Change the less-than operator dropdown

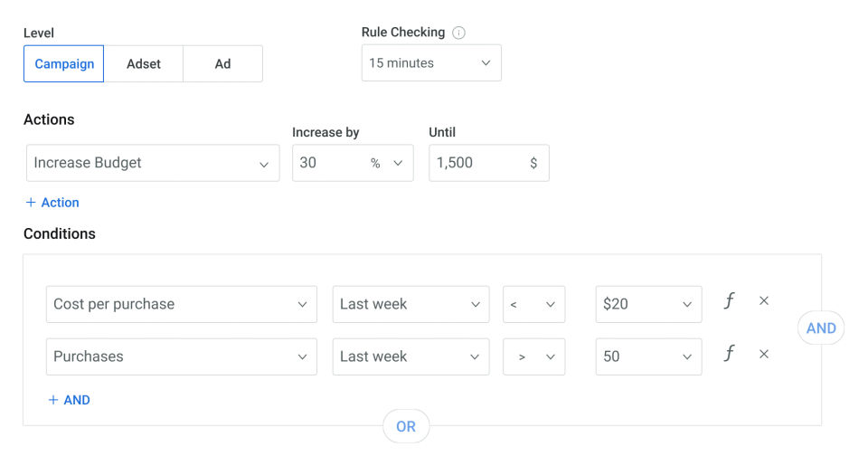click(x=533, y=305)
